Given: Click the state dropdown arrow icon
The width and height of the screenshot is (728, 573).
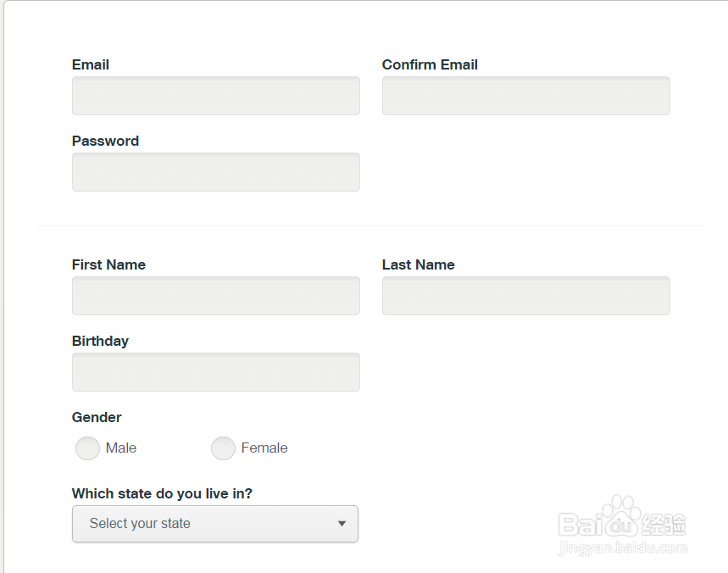Looking at the screenshot, I should [342, 524].
